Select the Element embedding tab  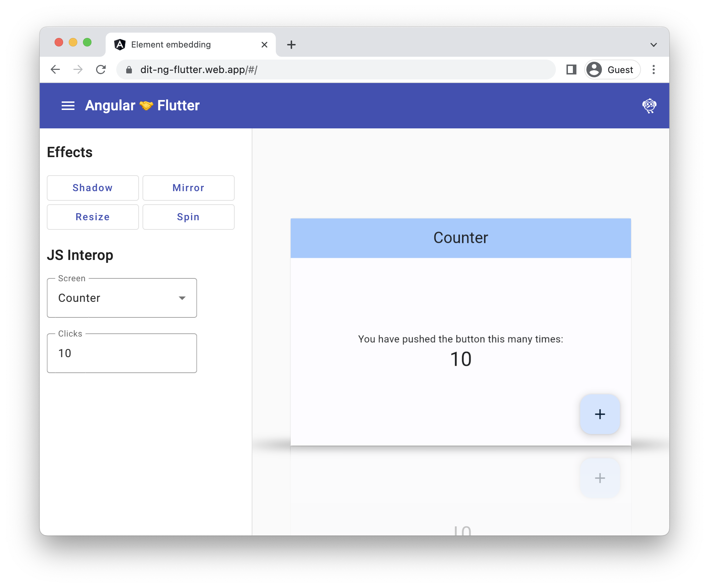pos(191,45)
